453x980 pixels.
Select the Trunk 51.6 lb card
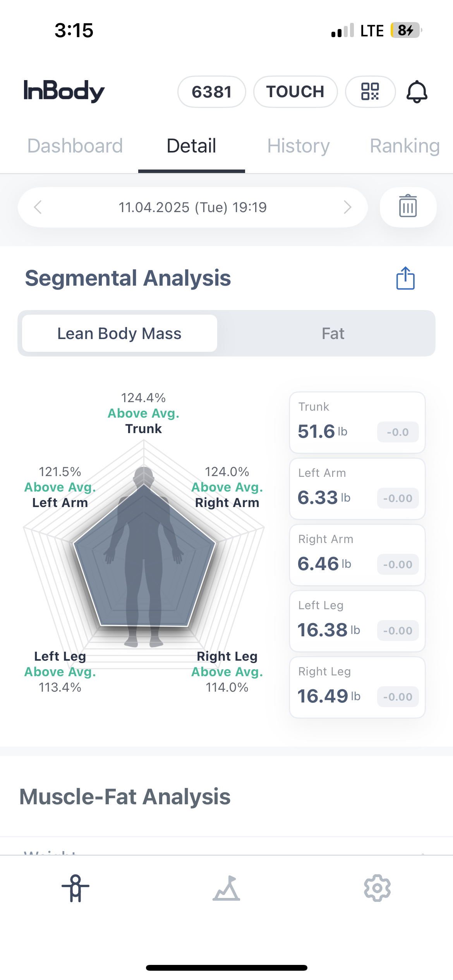pos(357,422)
